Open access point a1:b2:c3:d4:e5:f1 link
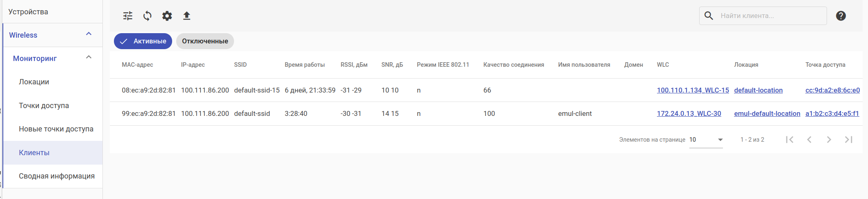This screenshot has width=868, height=199. 832,114
